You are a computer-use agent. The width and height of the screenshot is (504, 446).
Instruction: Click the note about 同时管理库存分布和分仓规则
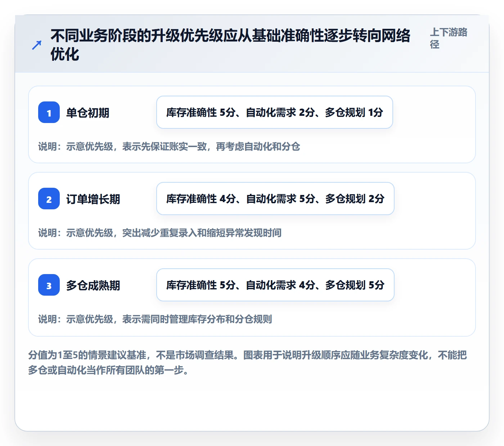[155, 319]
